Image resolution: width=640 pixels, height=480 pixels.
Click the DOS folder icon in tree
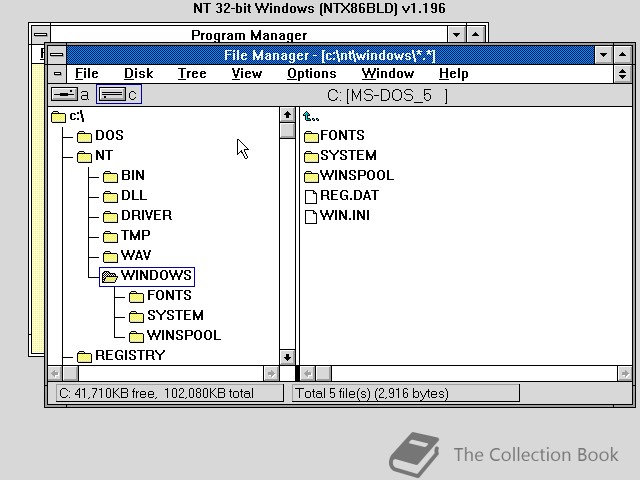[x=84, y=136]
